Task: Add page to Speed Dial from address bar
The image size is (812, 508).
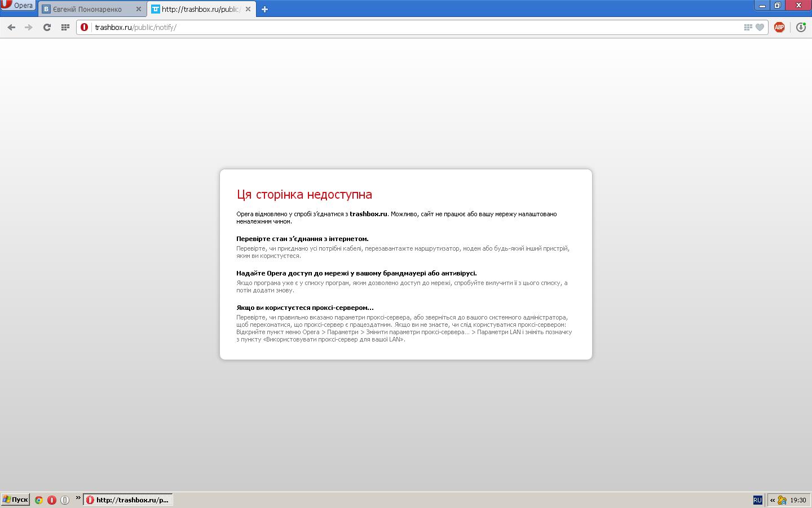Action: (748, 27)
